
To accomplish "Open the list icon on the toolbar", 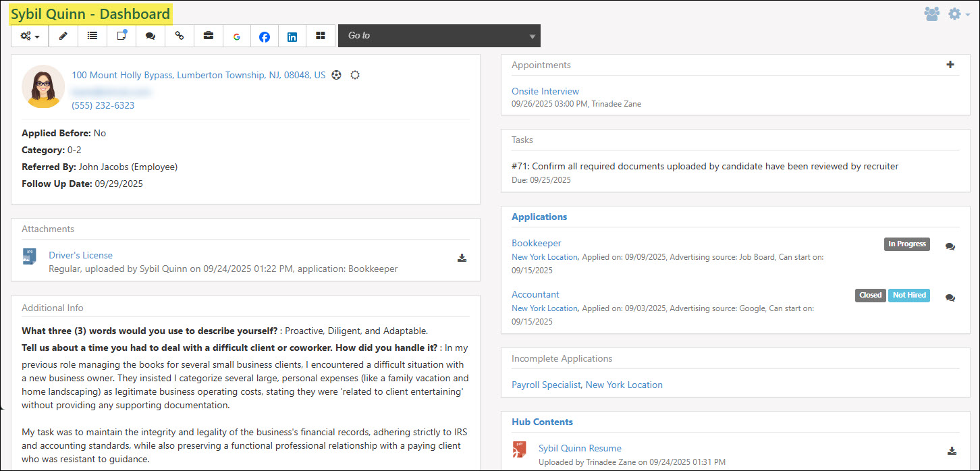I will pyautogui.click(x=92, y=36).
